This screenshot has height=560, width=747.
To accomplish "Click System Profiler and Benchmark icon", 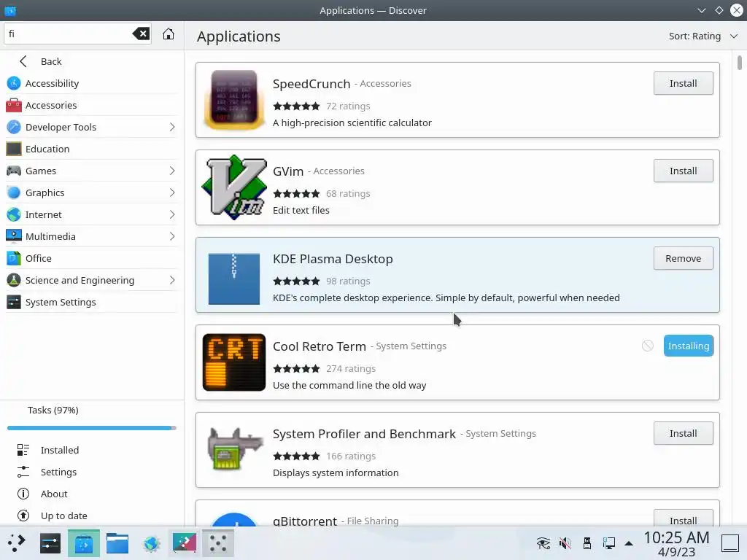I will 235,449.
